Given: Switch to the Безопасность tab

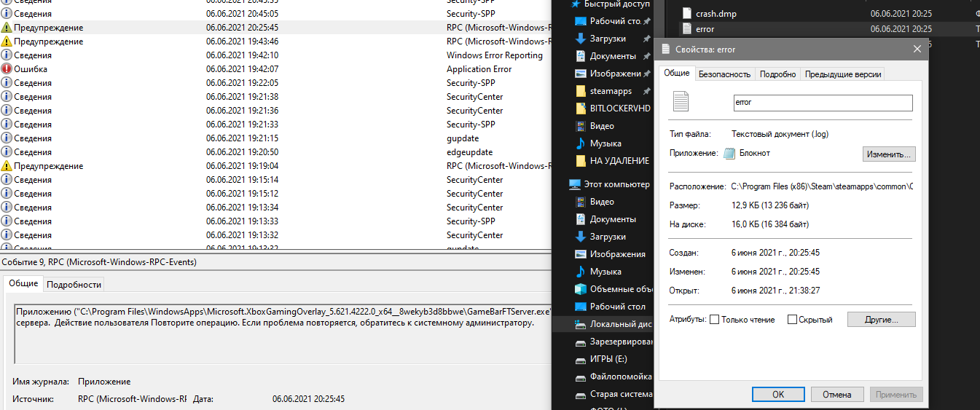Looking at the screenshot, I should (724, 74).
